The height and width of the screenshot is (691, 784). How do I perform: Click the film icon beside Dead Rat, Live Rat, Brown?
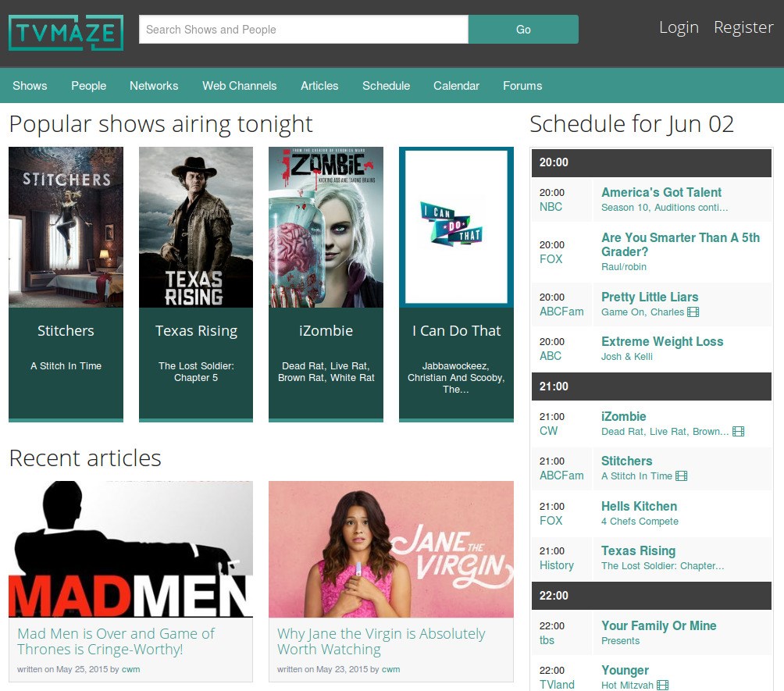738,432
